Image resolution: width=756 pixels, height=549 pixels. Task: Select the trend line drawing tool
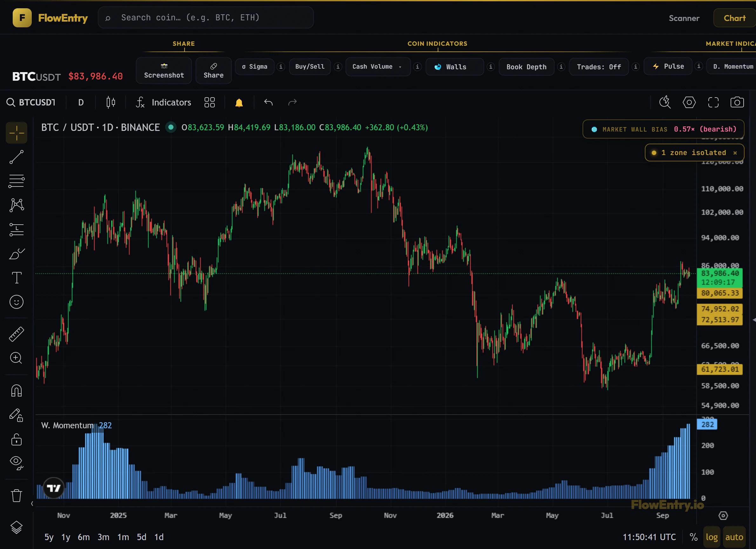16,157
